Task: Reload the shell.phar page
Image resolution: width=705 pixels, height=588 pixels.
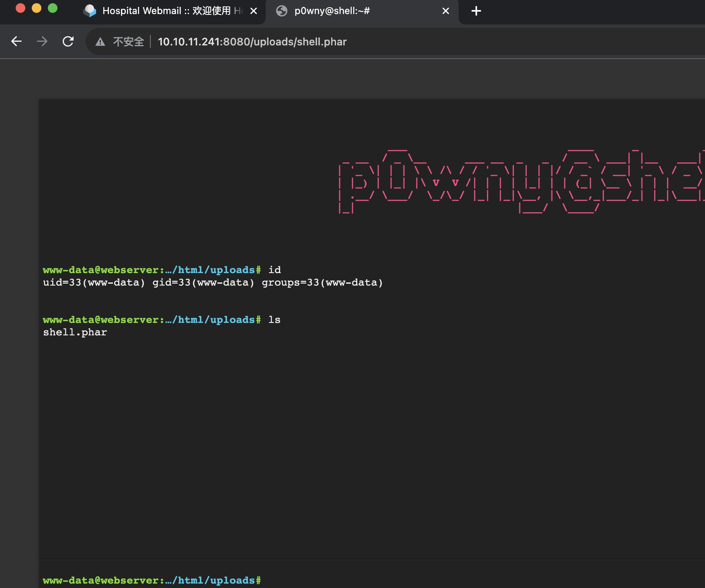Action: click(68, 41)
